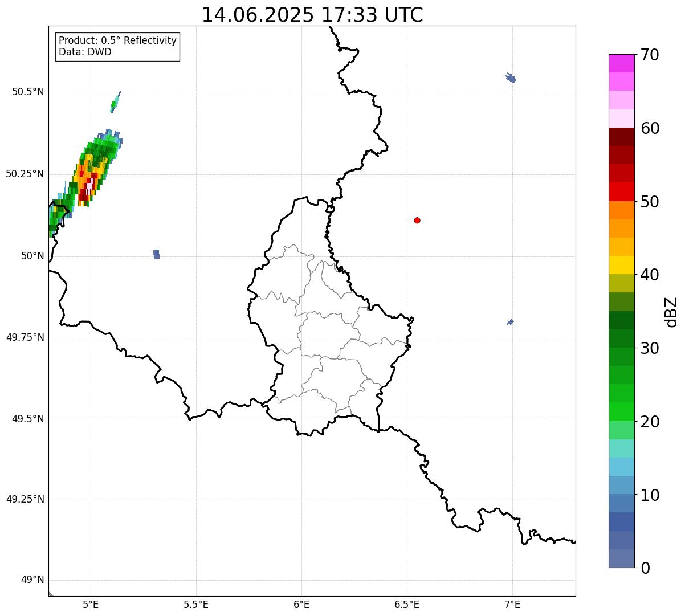This screenshot has height=616, width=685.
Task: Click the orange colorbar swatch below 50
Action: click(x=621, y=210)
